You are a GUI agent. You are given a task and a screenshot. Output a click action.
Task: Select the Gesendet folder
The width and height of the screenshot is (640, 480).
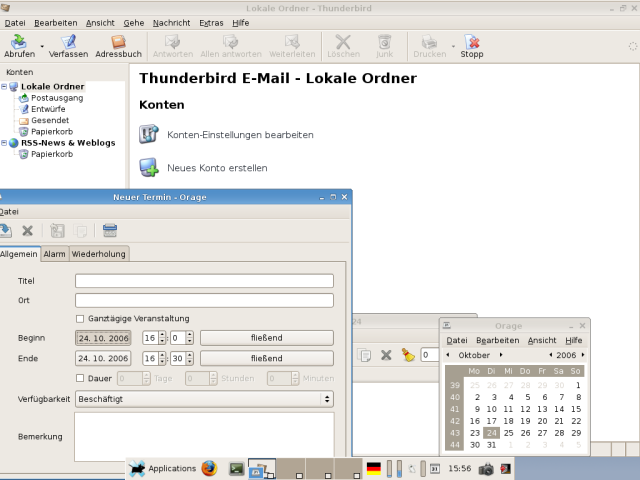[x=50, y=120]
